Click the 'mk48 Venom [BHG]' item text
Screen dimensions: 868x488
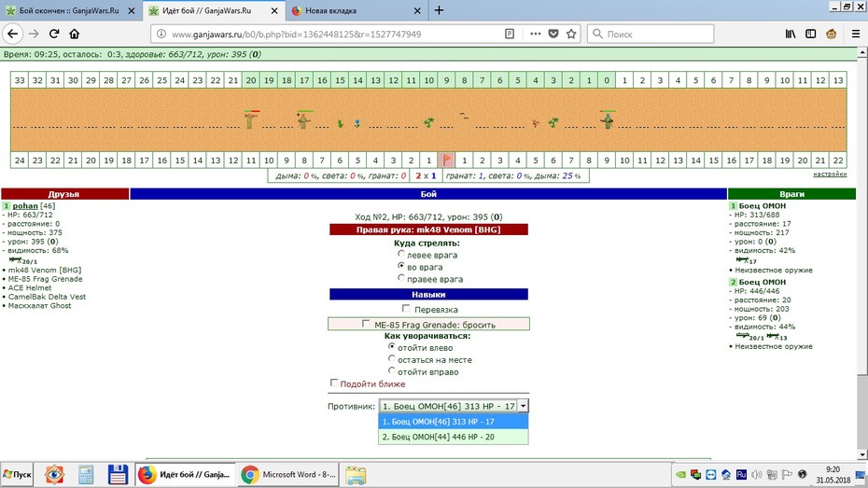click(44, 270)
